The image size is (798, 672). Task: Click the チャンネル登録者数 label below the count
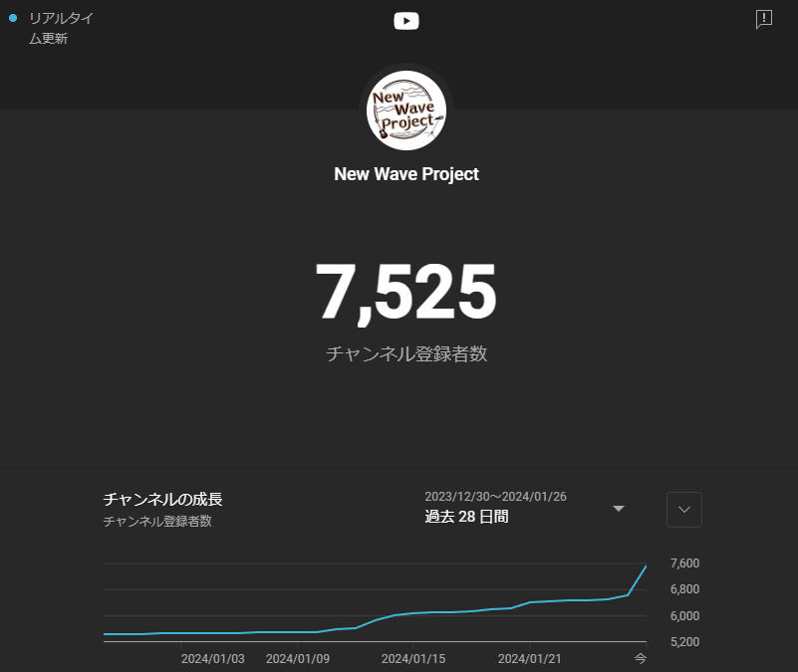tap(405, 353)
